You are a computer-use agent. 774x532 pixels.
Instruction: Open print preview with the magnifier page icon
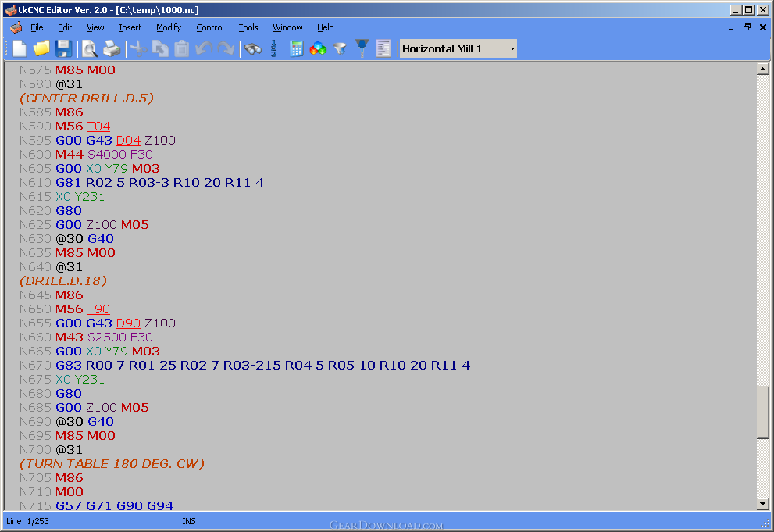(89, 48)
